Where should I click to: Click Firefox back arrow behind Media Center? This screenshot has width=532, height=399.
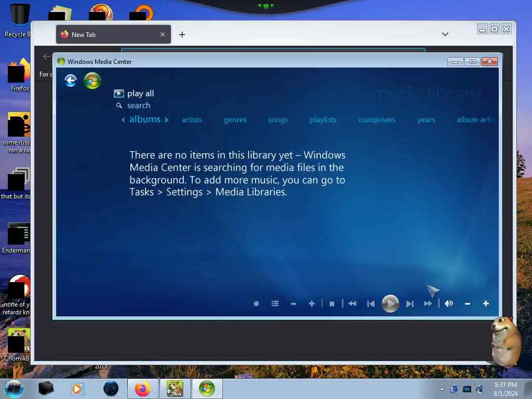click(x=46, y=56)
